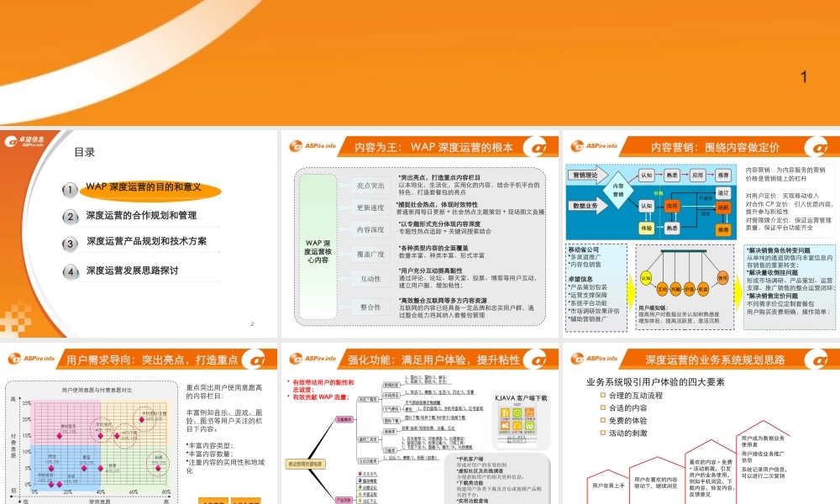The width and height of the screenshot is (840, 504).
Task: Click 活动的刺激 bullet
Action: (623, 433)
